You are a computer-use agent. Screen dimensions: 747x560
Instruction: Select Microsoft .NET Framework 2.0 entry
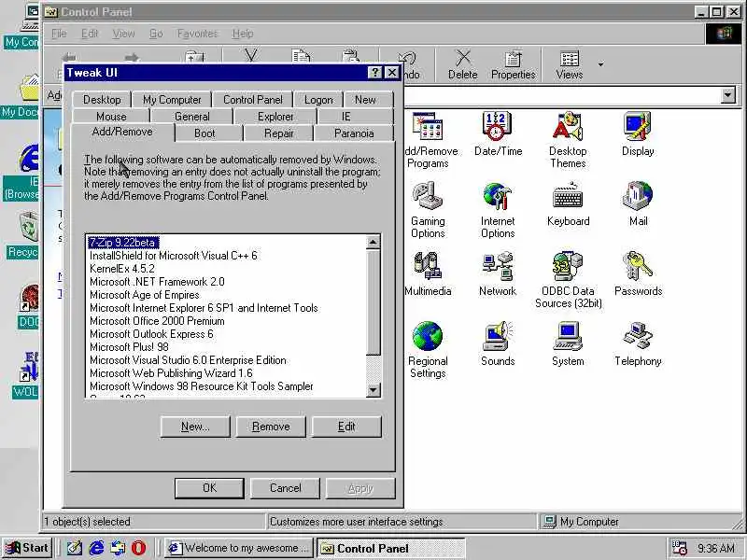tap(157, 282)
